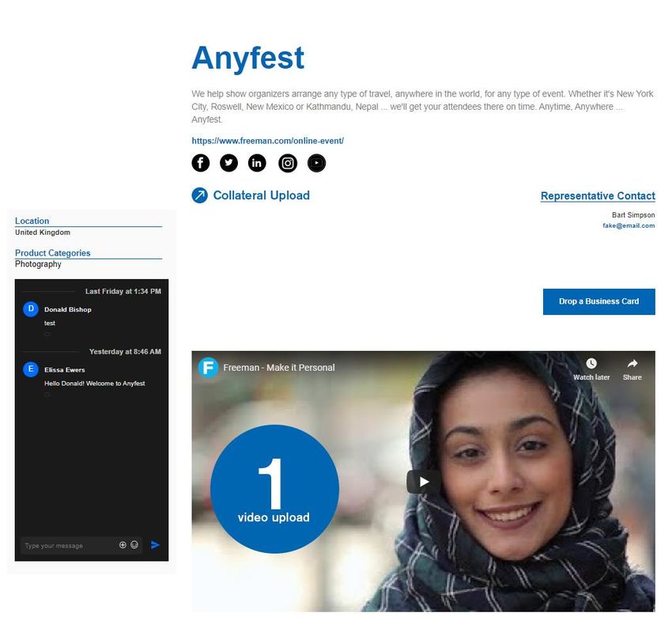Send the chat message with arrow icon
This screenshot has width=672, height=628.
[x=155, y=545]
